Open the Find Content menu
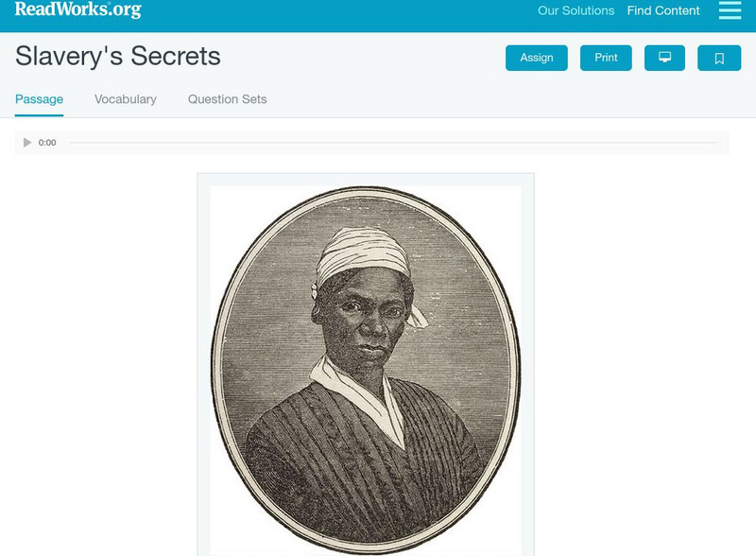 (663, 10)
